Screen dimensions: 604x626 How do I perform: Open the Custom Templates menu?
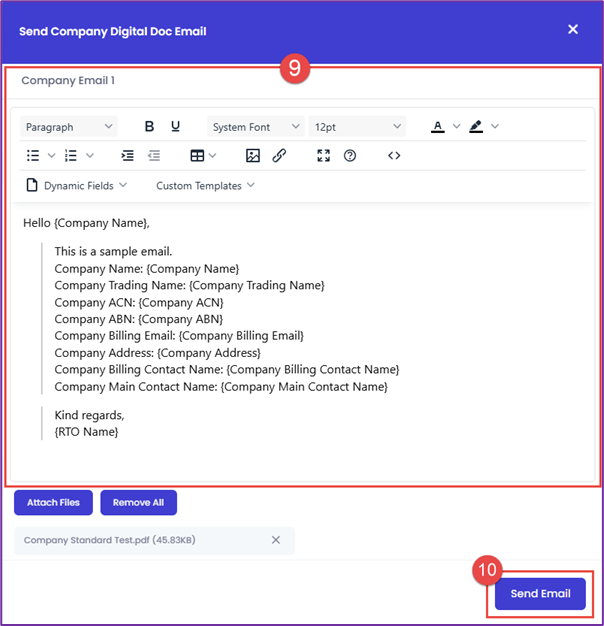coord(205,185)
